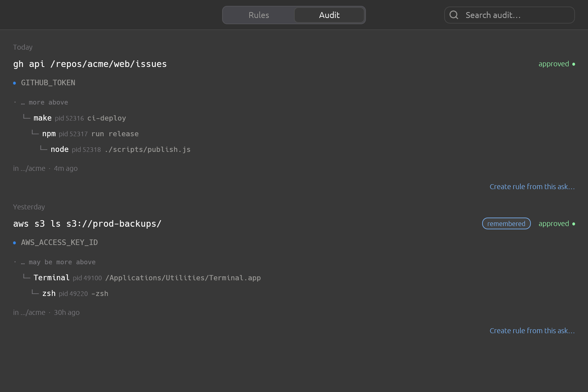Click the approved status of gh api entry
This screenshot has width=588, height=392.
(557, 64)
